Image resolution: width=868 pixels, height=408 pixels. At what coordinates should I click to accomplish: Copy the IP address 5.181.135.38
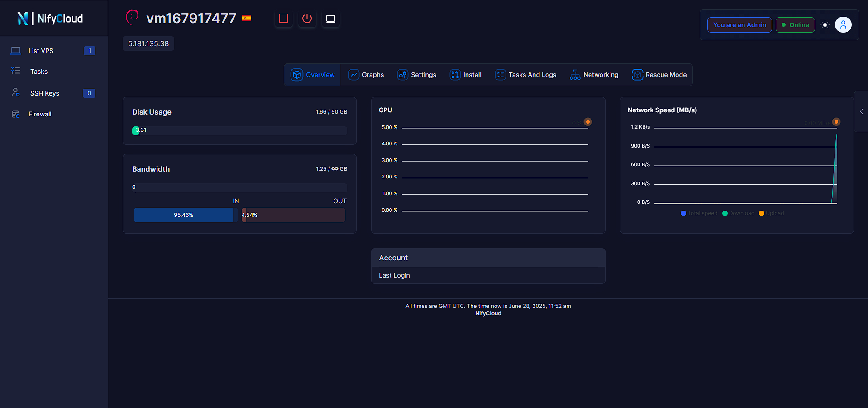point(148,43)
